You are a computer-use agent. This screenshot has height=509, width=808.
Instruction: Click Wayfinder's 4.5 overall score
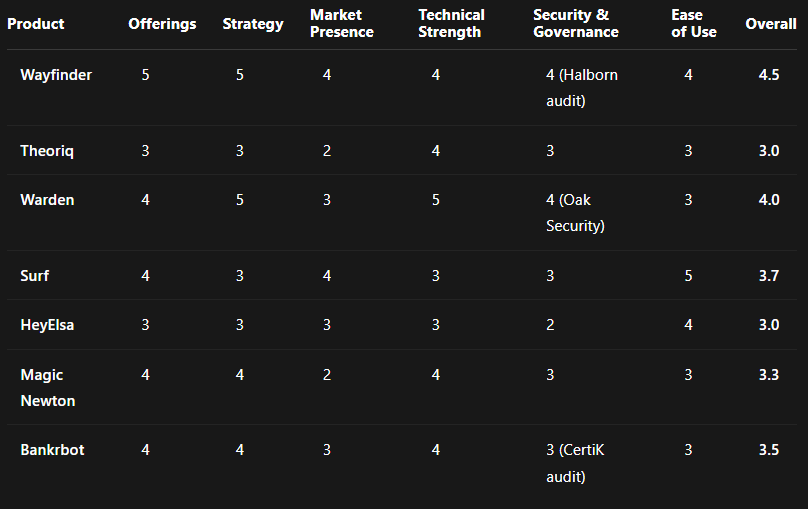pyautogui.click(x=769, y=75)
